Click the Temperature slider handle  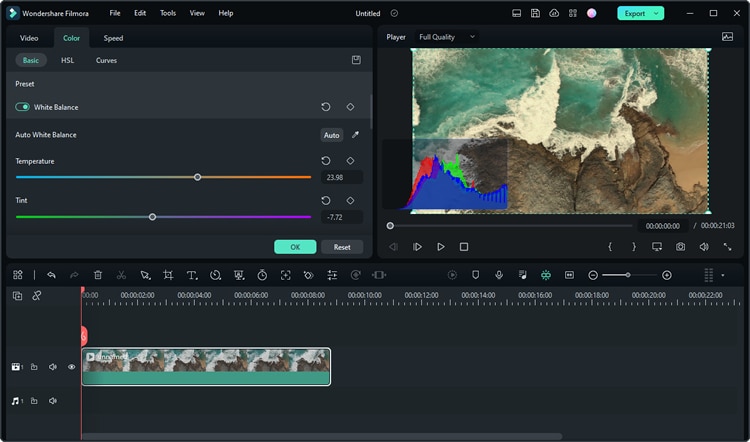[197, 177]
